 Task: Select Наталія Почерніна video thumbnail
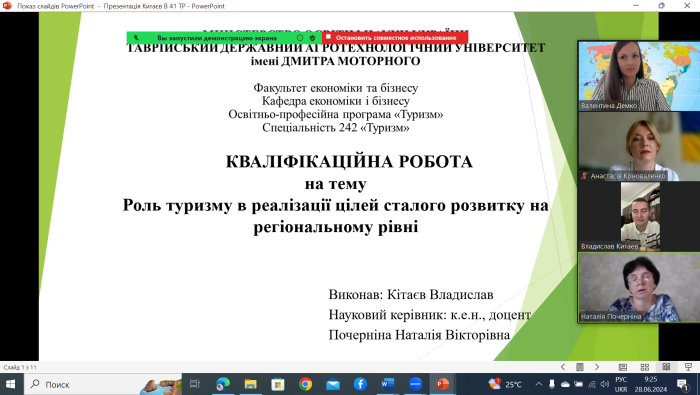[639, 287]
